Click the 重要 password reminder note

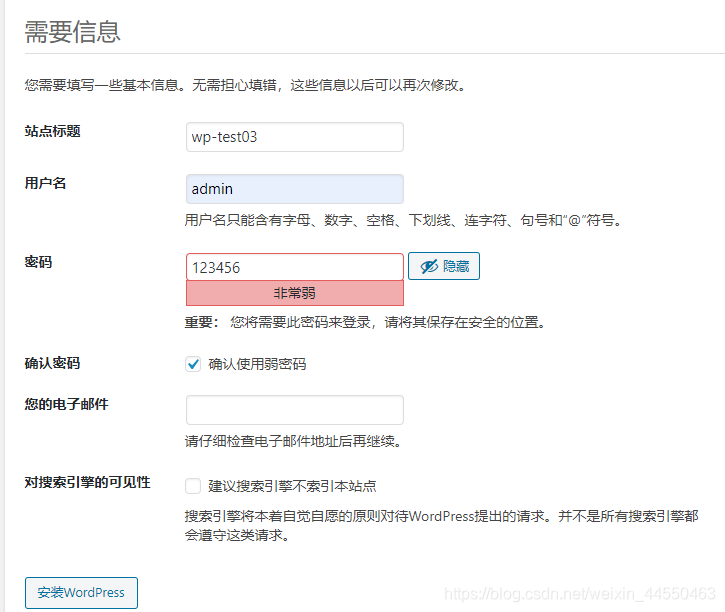click(x=365, y=322)
